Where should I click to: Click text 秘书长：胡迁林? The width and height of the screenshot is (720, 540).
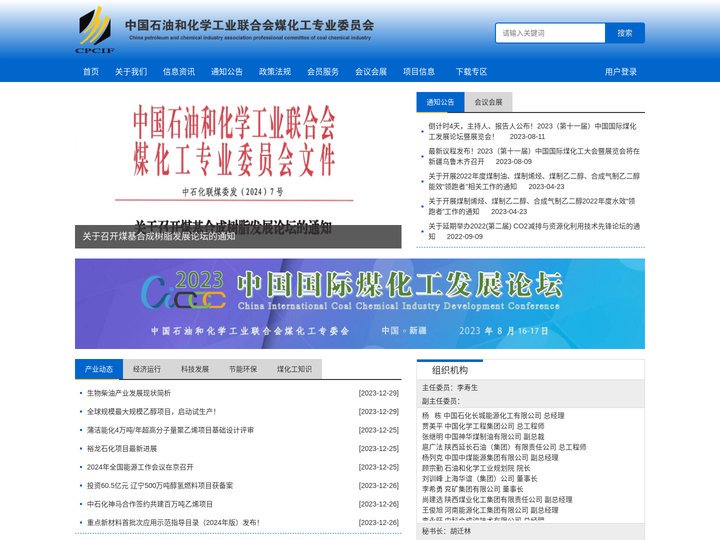pyautogui.click(x=446, y=531)
